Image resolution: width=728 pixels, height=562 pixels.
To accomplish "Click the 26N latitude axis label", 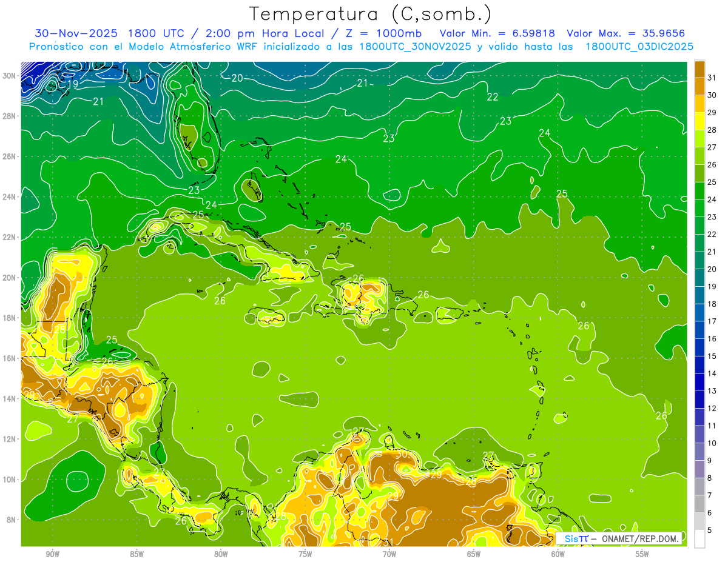I will (9, 156).
